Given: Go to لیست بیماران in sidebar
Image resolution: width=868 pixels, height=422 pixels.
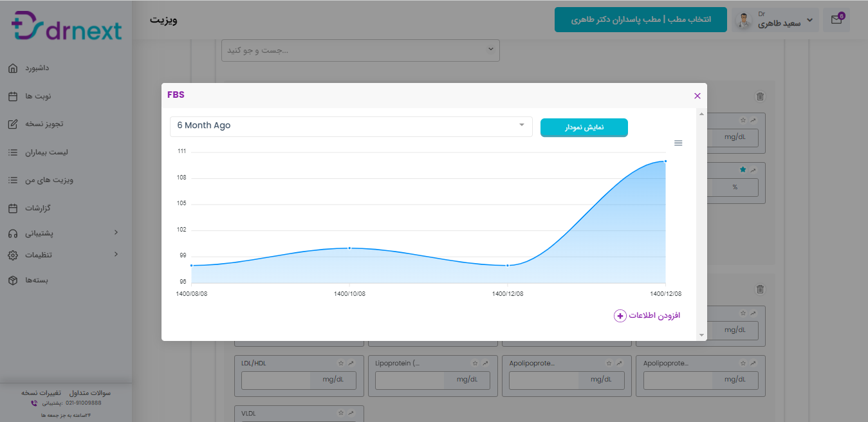Looking at the screenshot, I should coord(46,152).
